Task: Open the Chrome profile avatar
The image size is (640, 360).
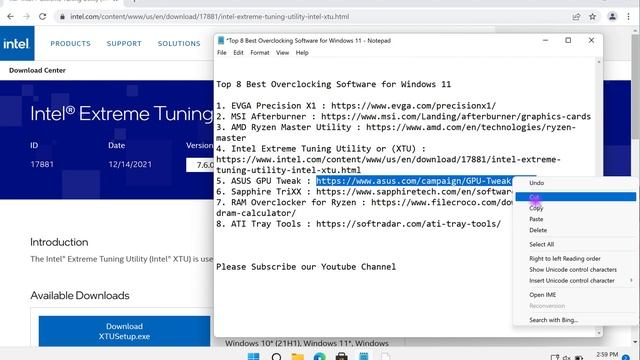Action: click(x=612, y=17)
